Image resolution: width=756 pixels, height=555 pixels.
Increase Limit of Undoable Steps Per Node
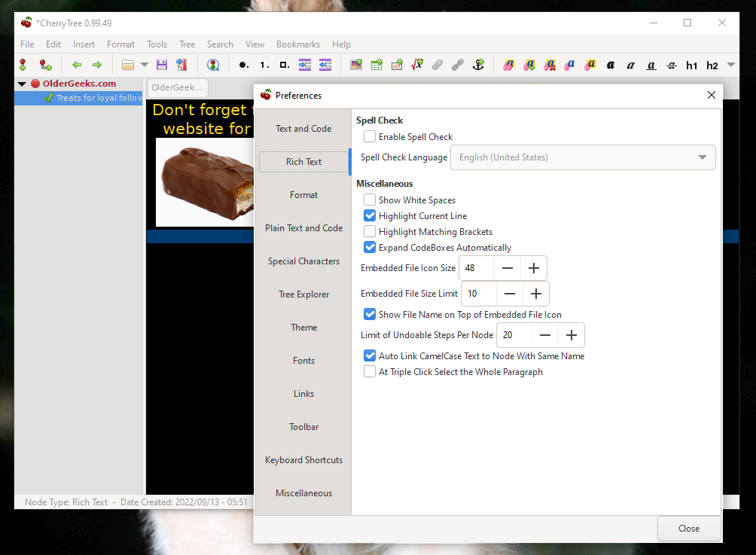click(x=572, y=335)
